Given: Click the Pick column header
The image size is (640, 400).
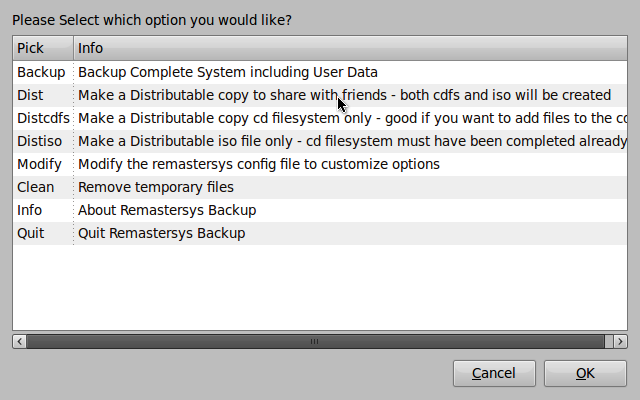Looking at the screenshot, I should point(42,48).
